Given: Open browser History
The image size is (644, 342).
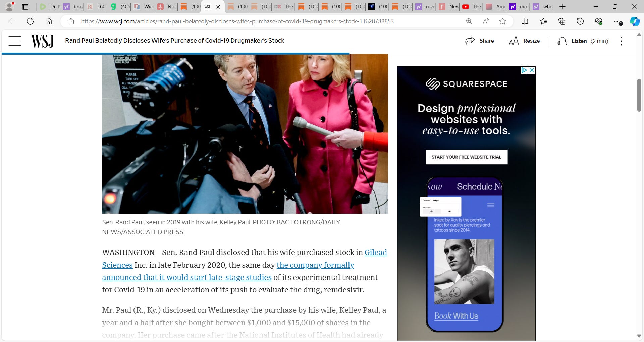Looking at the screenshot, I should click(x=580, y=21).
